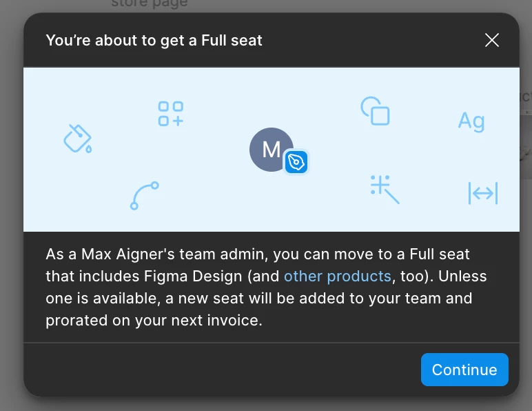Click the paint bucket fill icon

click(x=78, y=139)
